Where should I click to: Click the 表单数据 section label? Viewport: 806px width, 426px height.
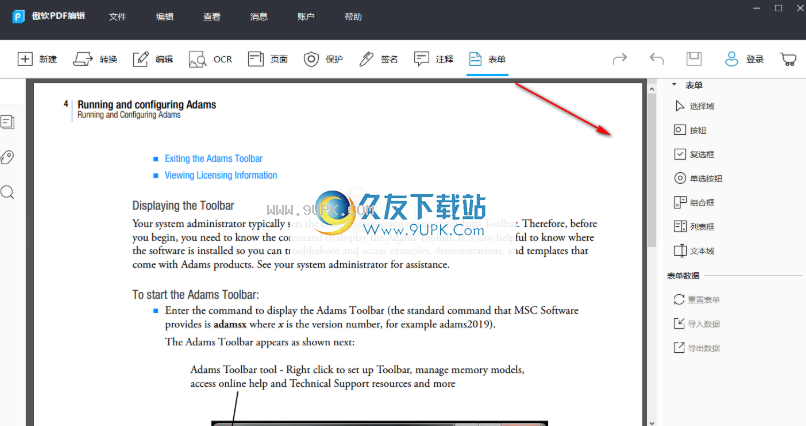(x=683, y=275)
